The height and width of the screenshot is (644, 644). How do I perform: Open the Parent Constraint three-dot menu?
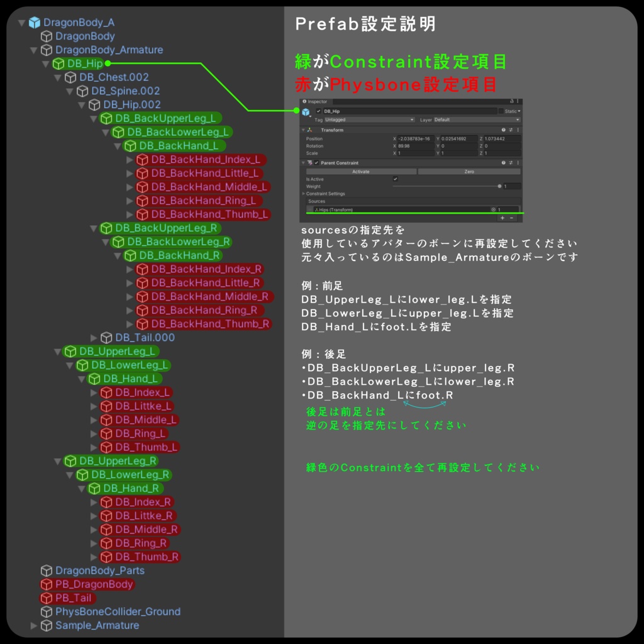pyautogui.click(x=518, y=163)
